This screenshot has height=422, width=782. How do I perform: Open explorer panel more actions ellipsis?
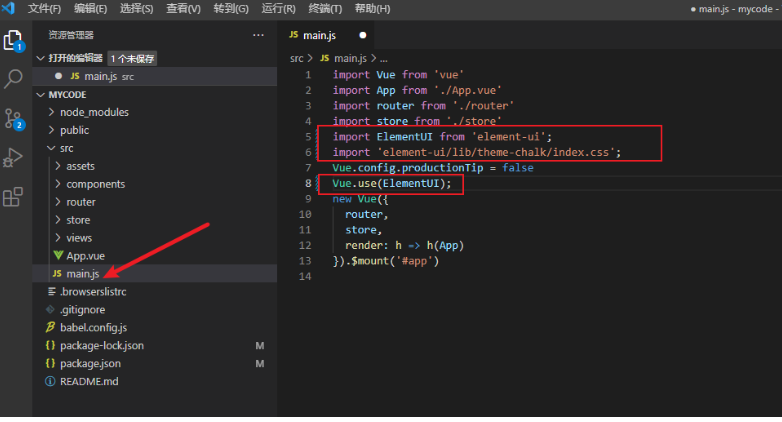coord(258,35)
